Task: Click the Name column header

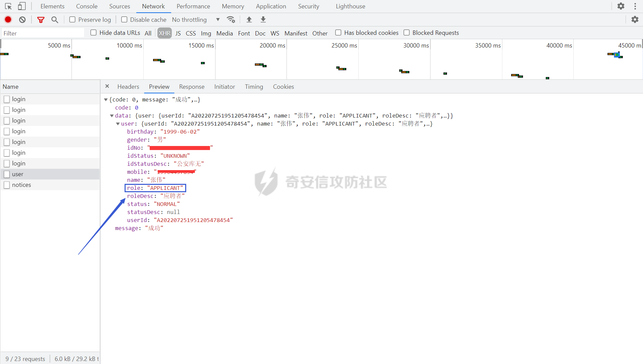Action: pos(50,87)
